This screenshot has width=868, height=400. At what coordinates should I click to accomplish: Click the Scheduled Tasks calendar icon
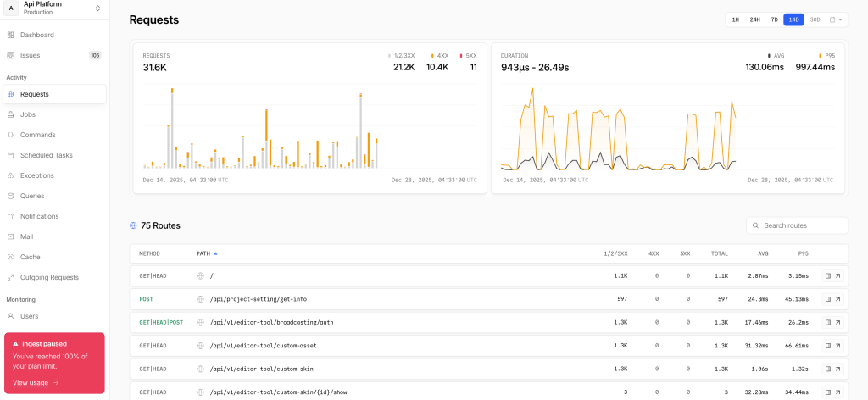coord(11,155)
